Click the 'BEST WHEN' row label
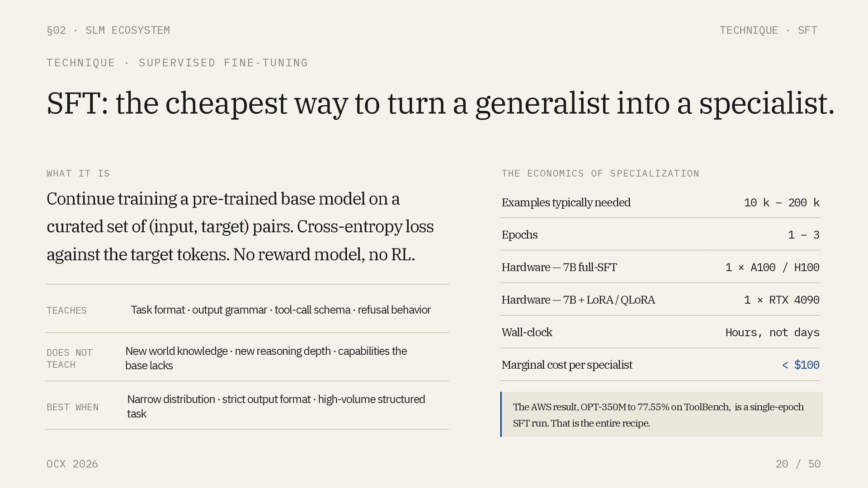Image resolution: width=868 pixels, height=488 pixels. tap(72, 407)
